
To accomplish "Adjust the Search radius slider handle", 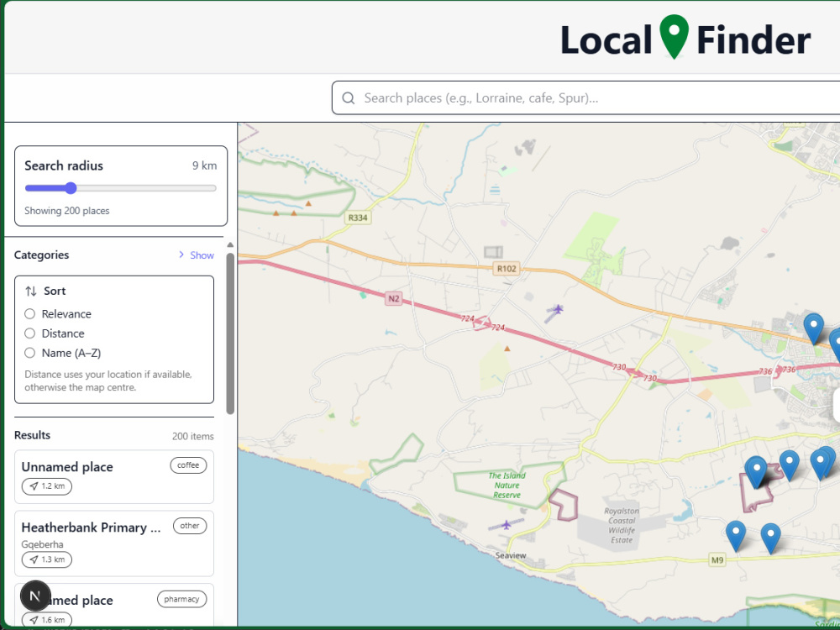I will (x=71, y=188).
